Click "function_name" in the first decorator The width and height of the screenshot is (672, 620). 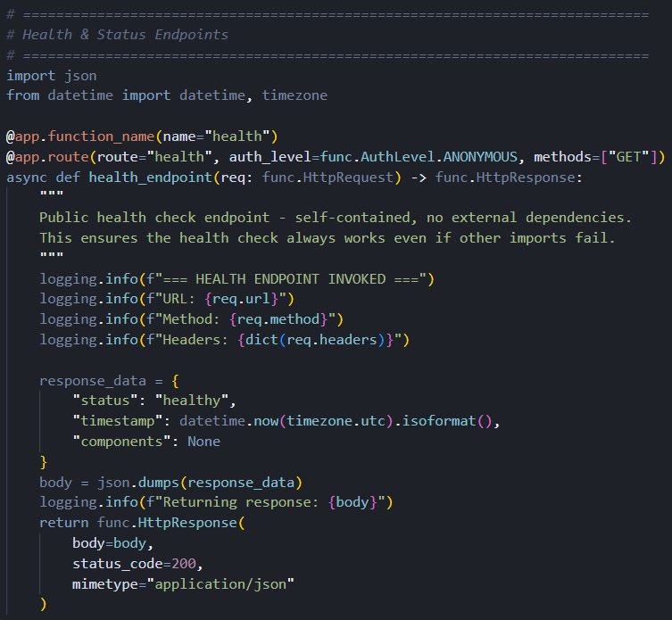click(x=101, y=136)
